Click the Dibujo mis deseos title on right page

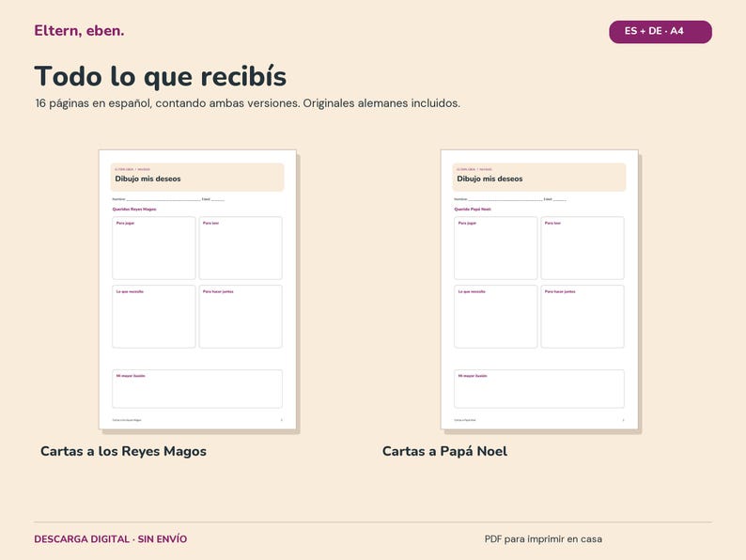click(490, 179)
